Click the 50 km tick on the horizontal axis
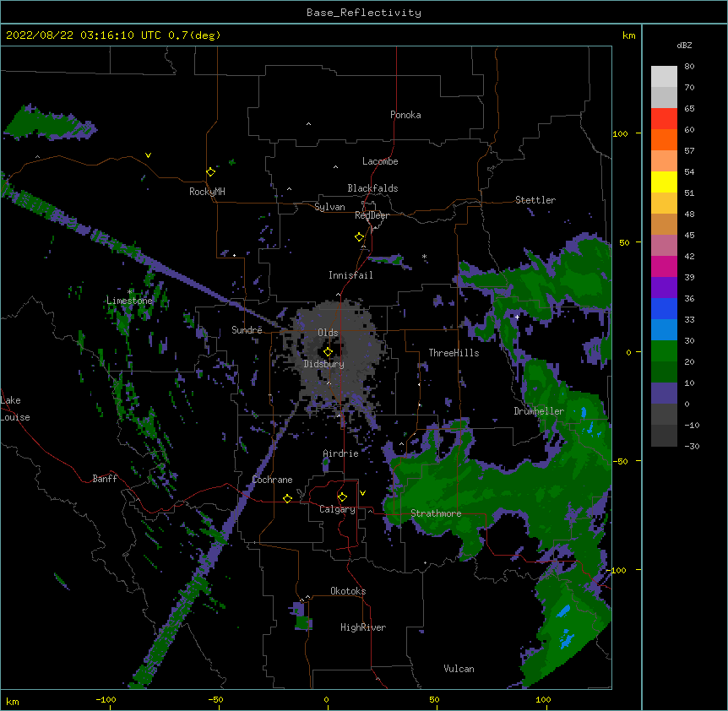The height and width of the screenshot is (711, 728). click(434, 699)
